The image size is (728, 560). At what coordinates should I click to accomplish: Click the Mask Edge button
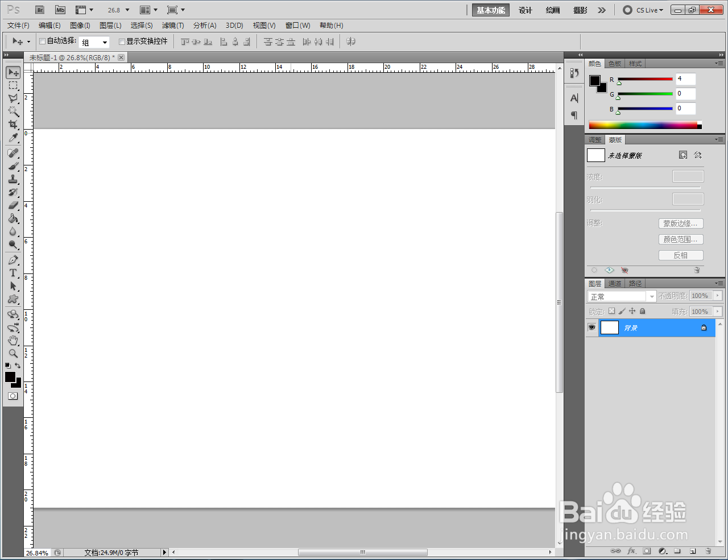click(x=681, y=223)
